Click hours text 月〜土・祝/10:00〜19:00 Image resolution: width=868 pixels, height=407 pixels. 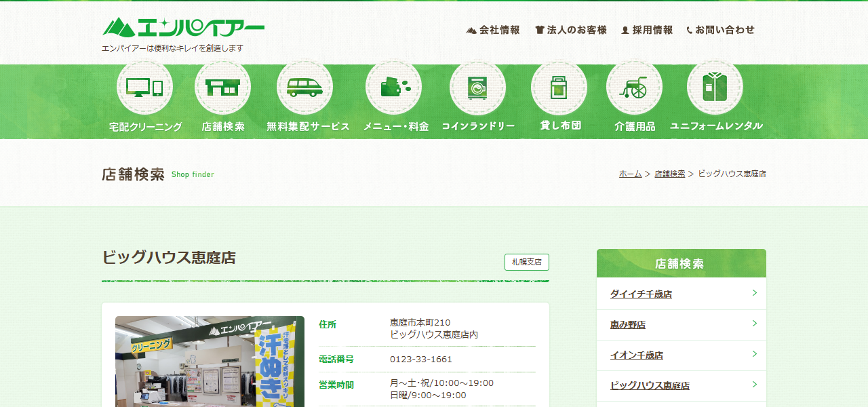pyautogui.click(x=441, y=383)
